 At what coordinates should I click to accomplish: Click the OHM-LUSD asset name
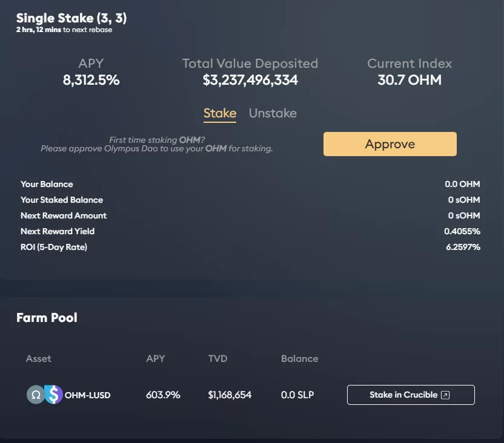87,395
